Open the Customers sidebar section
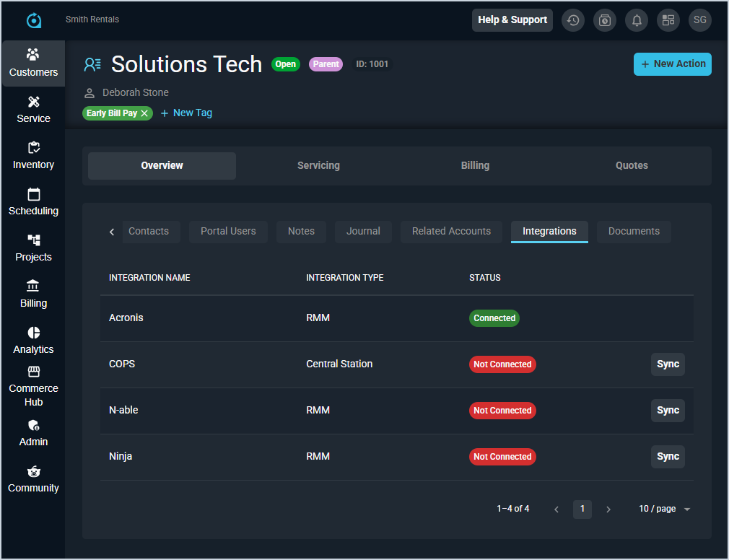Screen dimensions: 729x560 coord(33,63)
